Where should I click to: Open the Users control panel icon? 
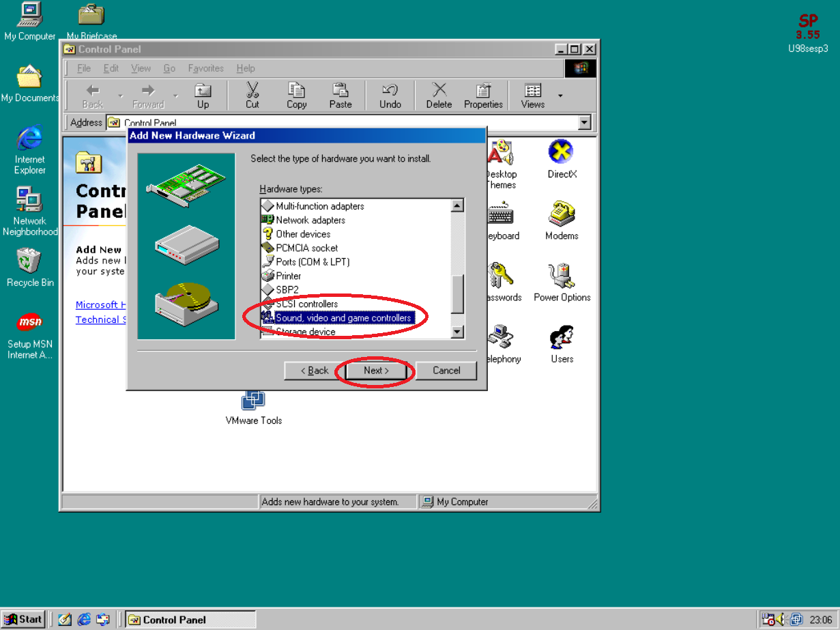pos(562,339)
